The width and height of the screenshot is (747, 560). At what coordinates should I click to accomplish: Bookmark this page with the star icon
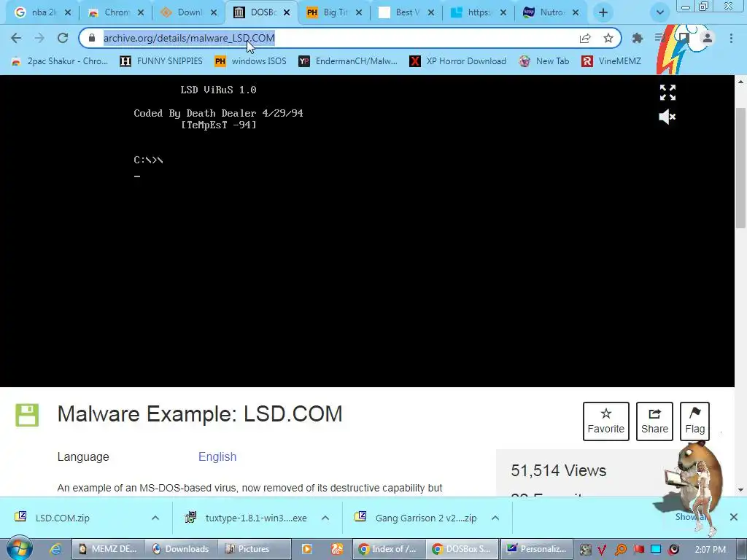(608, 38)
